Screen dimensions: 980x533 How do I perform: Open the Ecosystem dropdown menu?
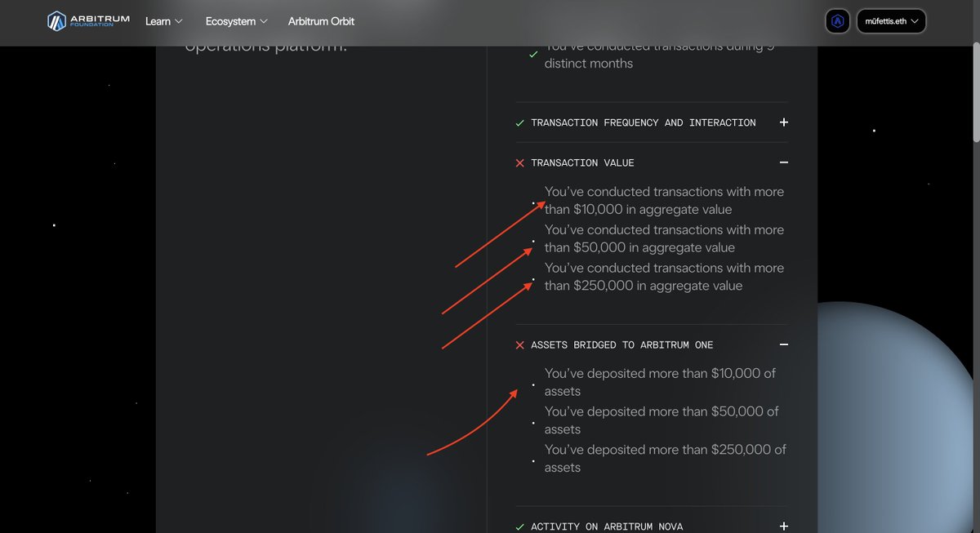237,21
